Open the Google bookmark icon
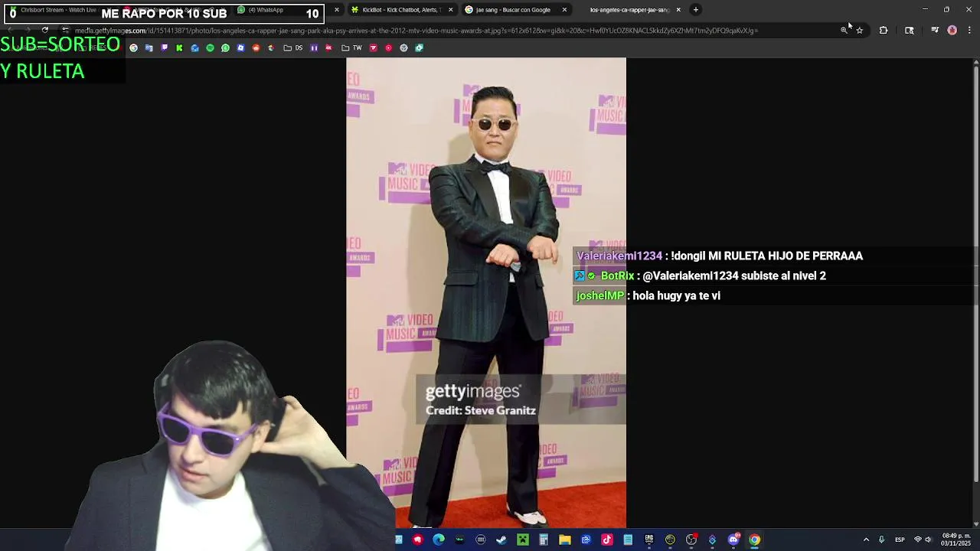This screenshot has height=551, width=980. [133, 47]
